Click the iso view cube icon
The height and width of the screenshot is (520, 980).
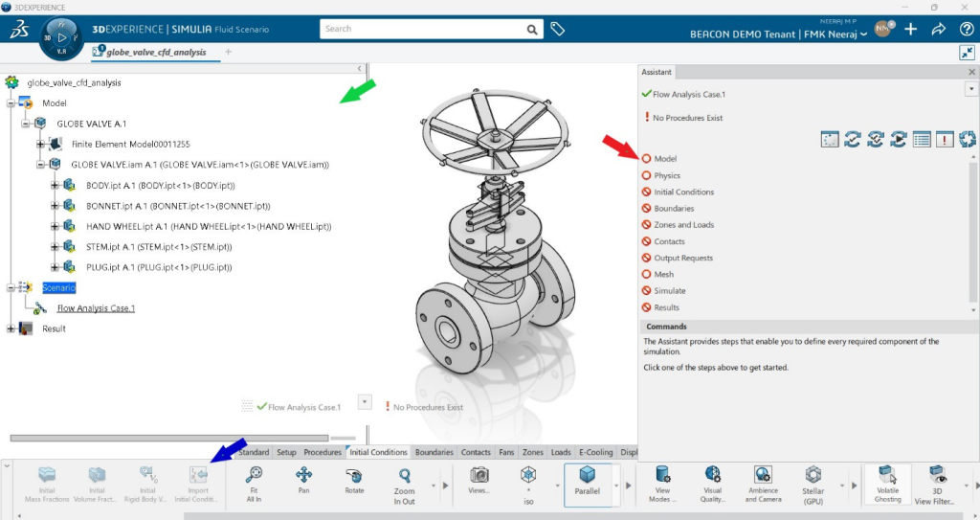coord(528,475)
